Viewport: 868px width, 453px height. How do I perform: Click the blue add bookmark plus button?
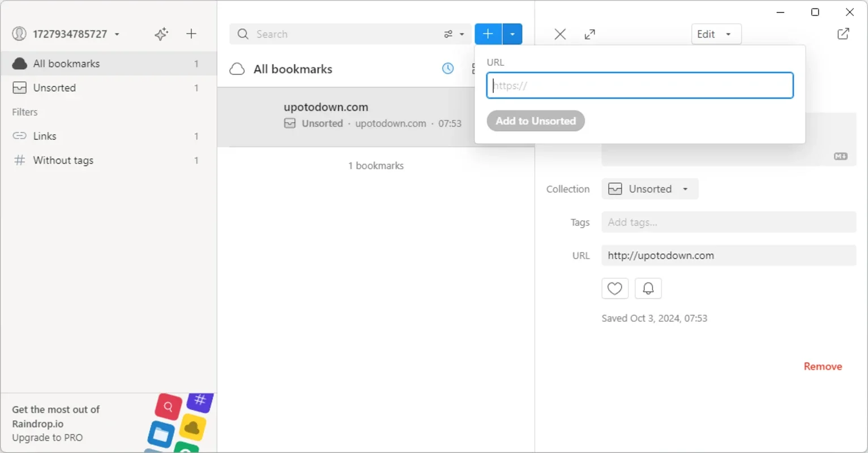pos(488,34)
